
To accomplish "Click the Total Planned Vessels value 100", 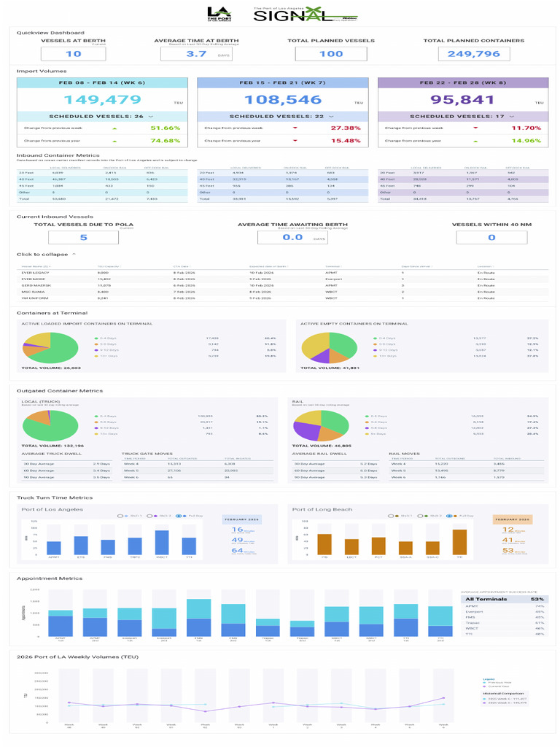I will coord(331,54).
